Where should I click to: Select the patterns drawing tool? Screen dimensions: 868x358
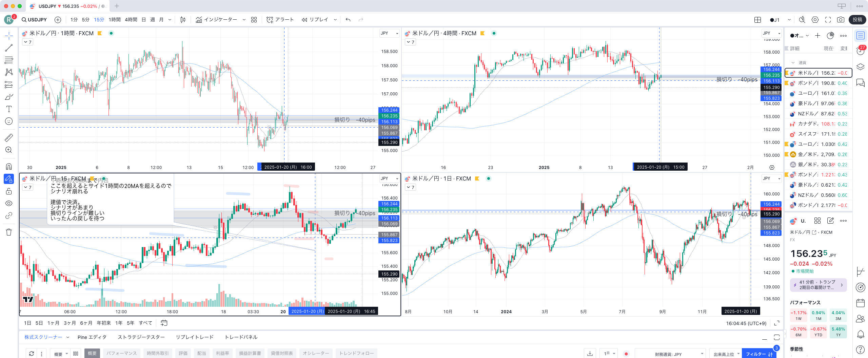click(9, 72)
